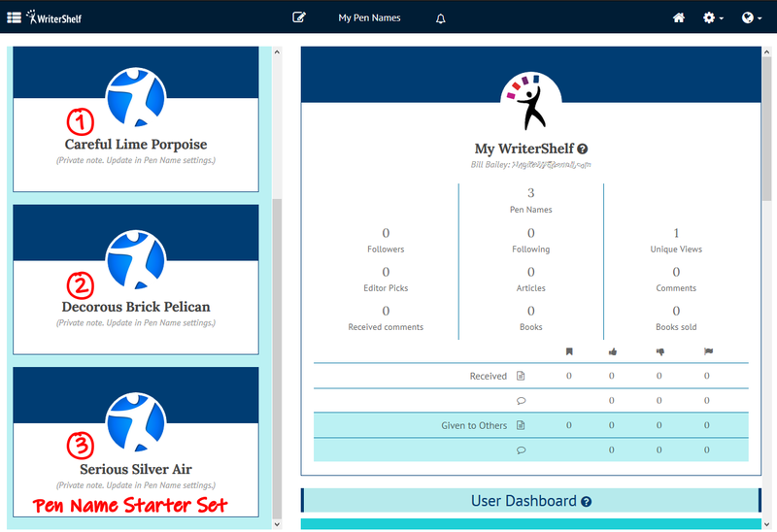The width and height of the screenshot is (777, 532).
Task: Click the pen names list scrollbar thumb
Action: tap(277, 358)
